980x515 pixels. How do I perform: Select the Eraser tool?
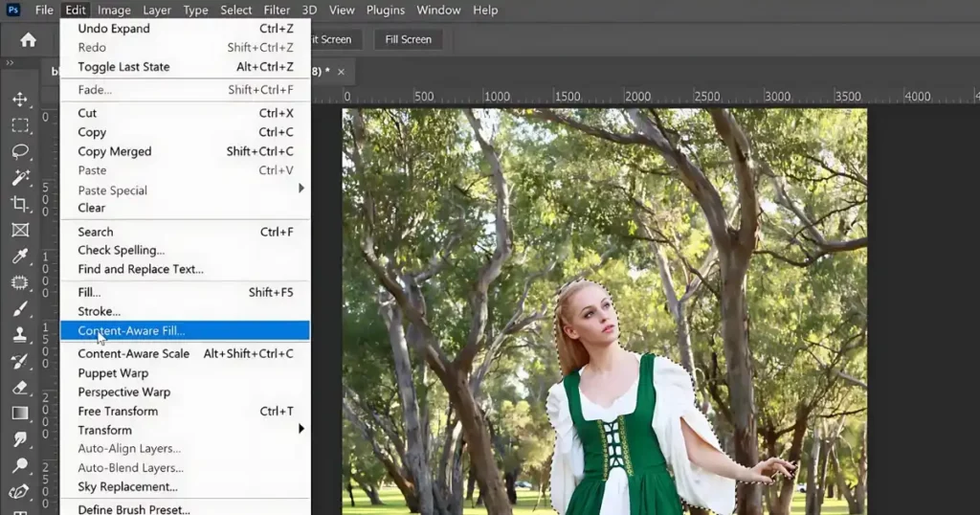[x=20, y=388]
